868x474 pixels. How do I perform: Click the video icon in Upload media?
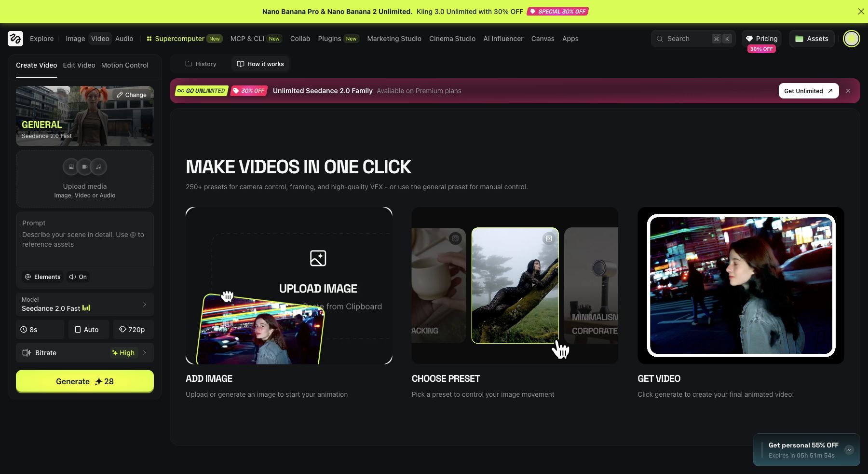(85, 167)
